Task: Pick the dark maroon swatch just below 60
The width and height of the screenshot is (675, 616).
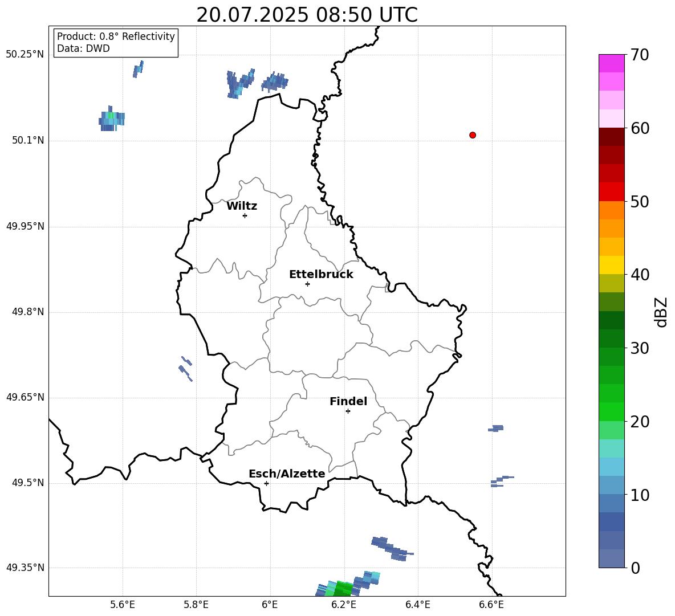Action: [611, 137]
